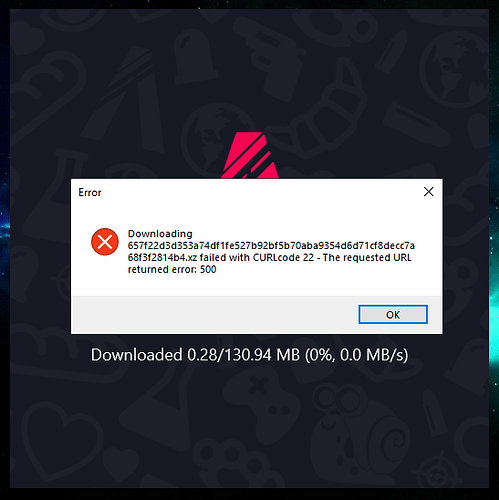This screenshot has width=499, height=500.
Task: Click the "failed with CURLcode 22" message line
Action: pyautogui.click(x=270, y=257)
